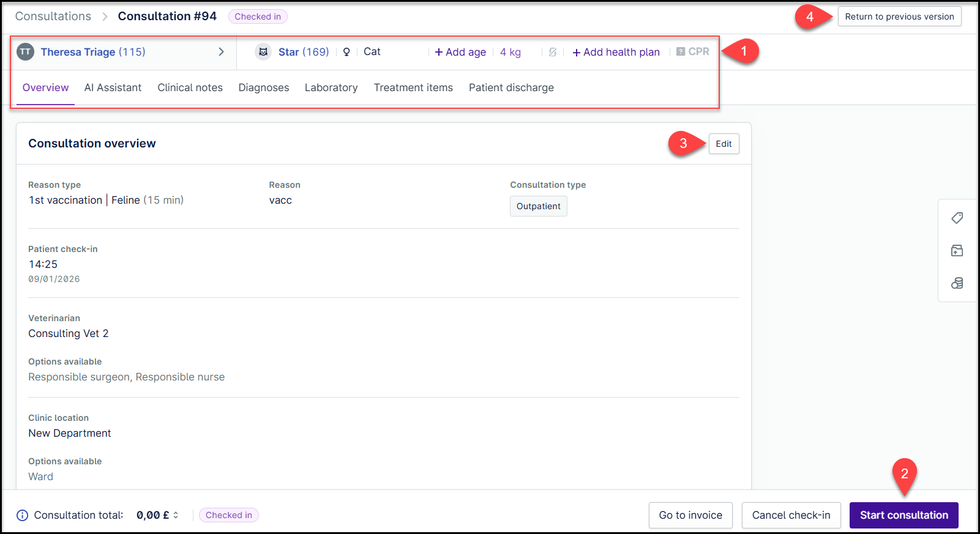Click the 1st vaccination reason type text
Screen dimensions: 980x534
(x=65, y=200)
